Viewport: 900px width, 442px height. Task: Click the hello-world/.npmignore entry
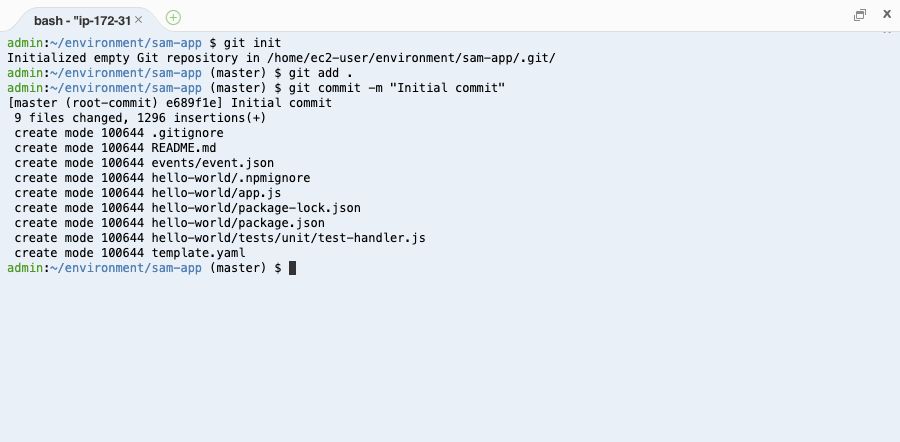[x=231, y=178]
